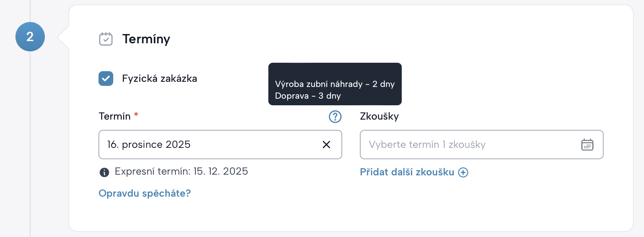This screenshot has width=644, height=237.
Task: Click the Výroba zubní náhrady tooltip line
Action: tap(334, 84)
